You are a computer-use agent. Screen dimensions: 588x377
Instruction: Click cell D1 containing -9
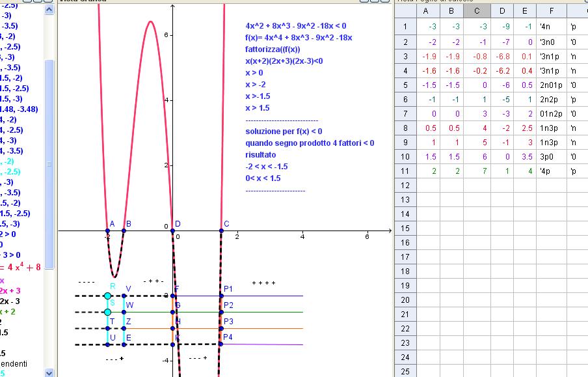tap(502, 27)
